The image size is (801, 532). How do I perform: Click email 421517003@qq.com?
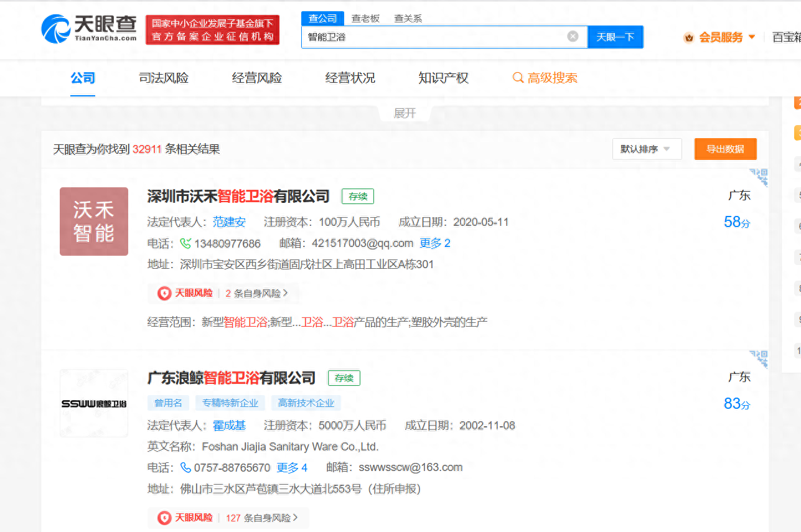tap(363, 243)
